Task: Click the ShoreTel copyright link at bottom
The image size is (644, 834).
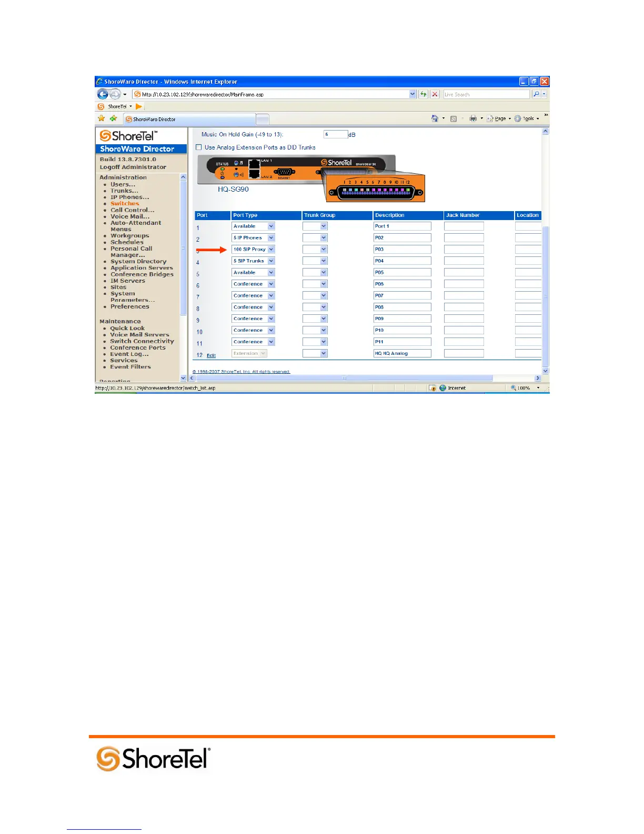Action: click(241, 372)
